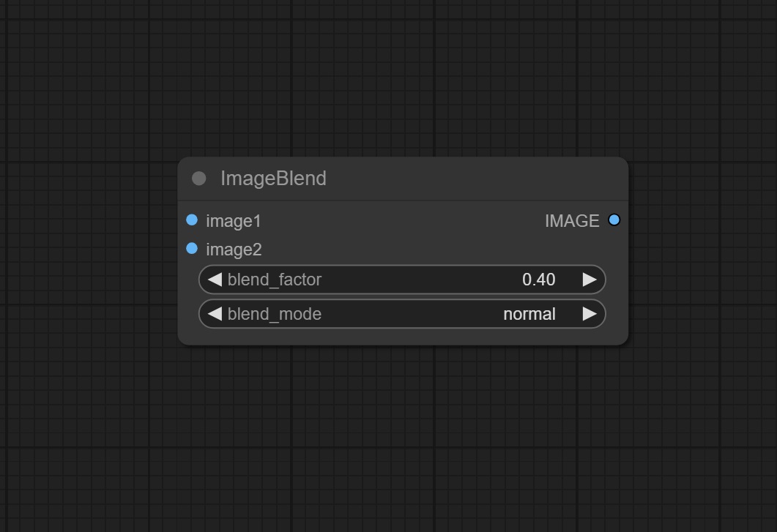
Task: Click the image1 input label
Action: pos(234,221)
